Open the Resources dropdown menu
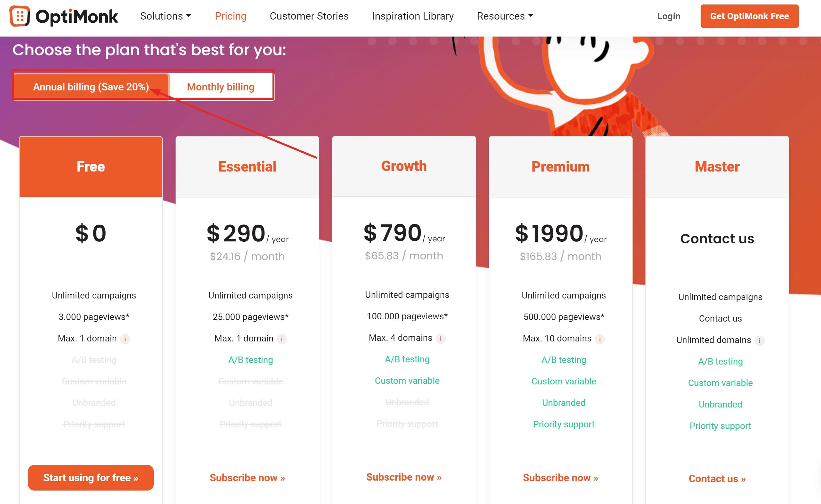Image resolution: width=821 pixels, height=504 pixels. (505, 16)
